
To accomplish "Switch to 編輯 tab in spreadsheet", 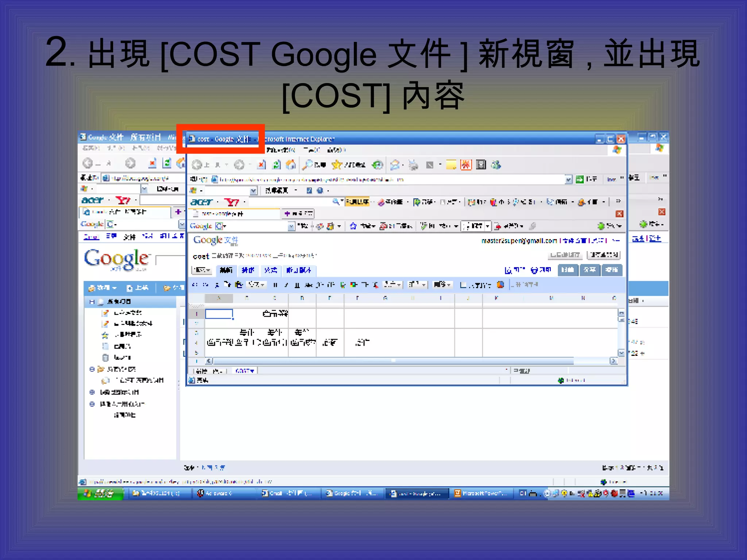I will click(226, 270).
